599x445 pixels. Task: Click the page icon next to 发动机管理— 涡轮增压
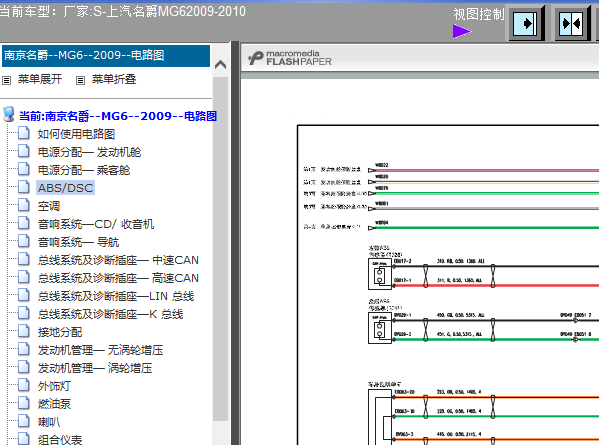pyautogui.click(x=24, y=366)
